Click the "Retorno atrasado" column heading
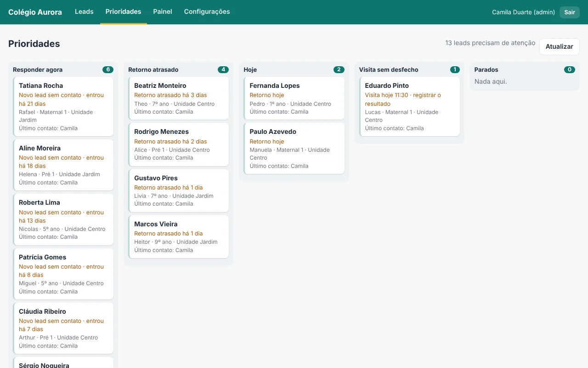 153,70
